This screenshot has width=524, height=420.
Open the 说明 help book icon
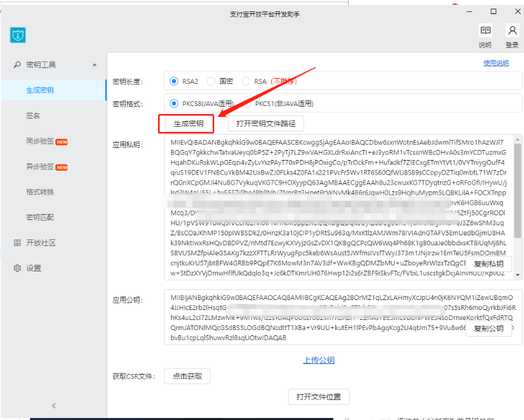485,31
